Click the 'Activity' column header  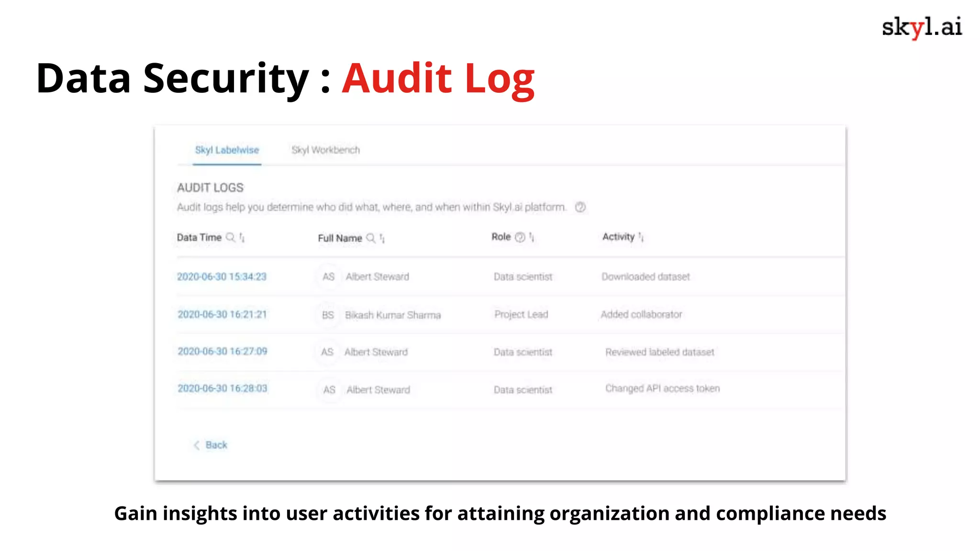(618, 237)
